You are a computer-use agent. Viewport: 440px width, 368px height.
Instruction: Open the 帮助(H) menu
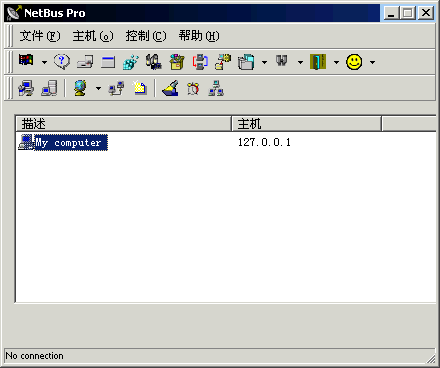point(199,36)
